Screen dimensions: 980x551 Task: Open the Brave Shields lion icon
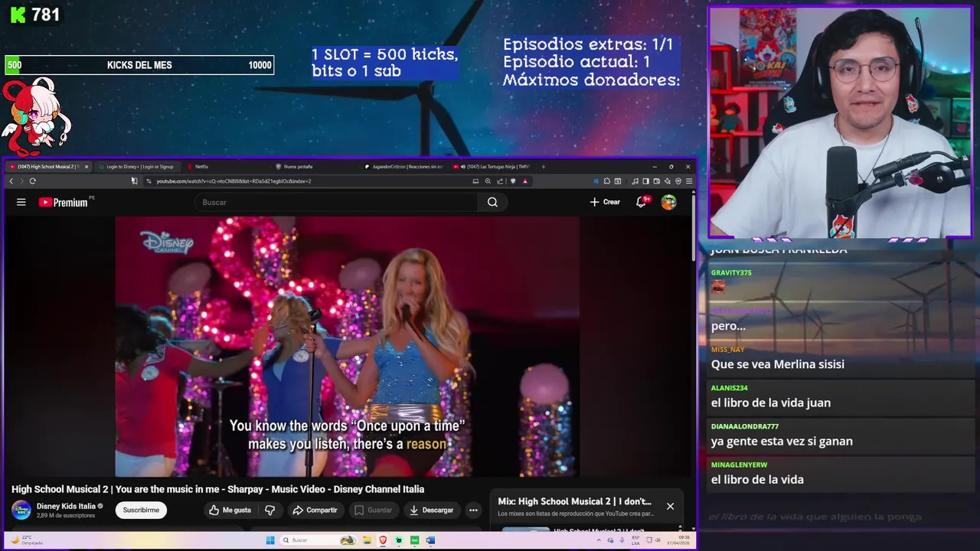point(513,181)
